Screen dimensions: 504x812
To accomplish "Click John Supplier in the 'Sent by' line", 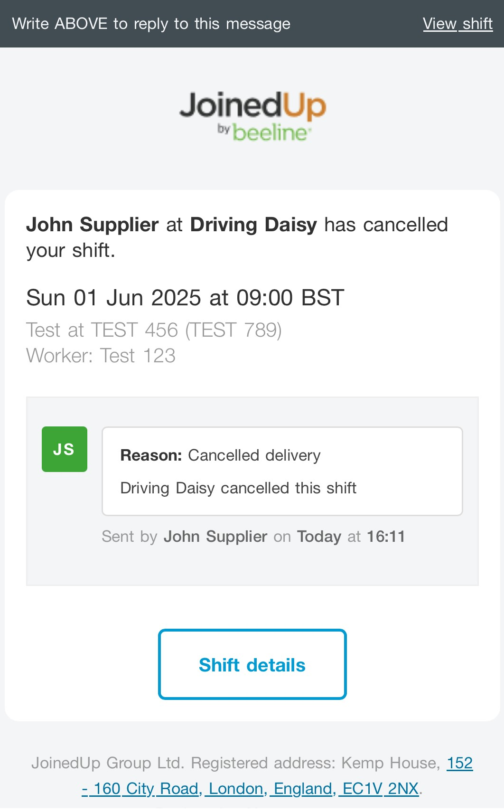I will coord(215,537).
